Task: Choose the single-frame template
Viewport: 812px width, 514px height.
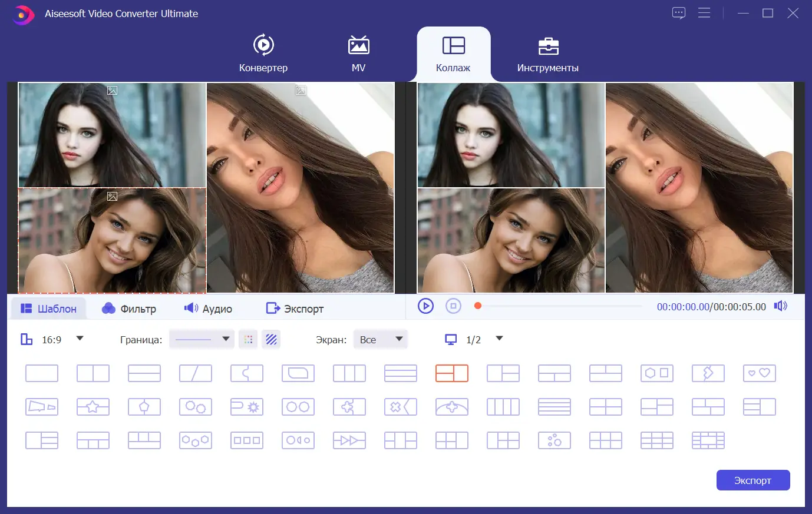Action: [x=42, y=373]
